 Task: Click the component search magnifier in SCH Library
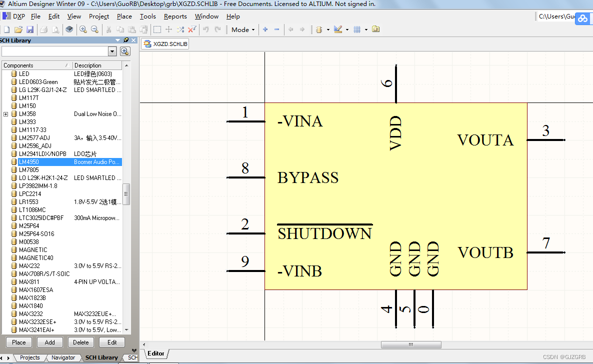tap(124, 51)
